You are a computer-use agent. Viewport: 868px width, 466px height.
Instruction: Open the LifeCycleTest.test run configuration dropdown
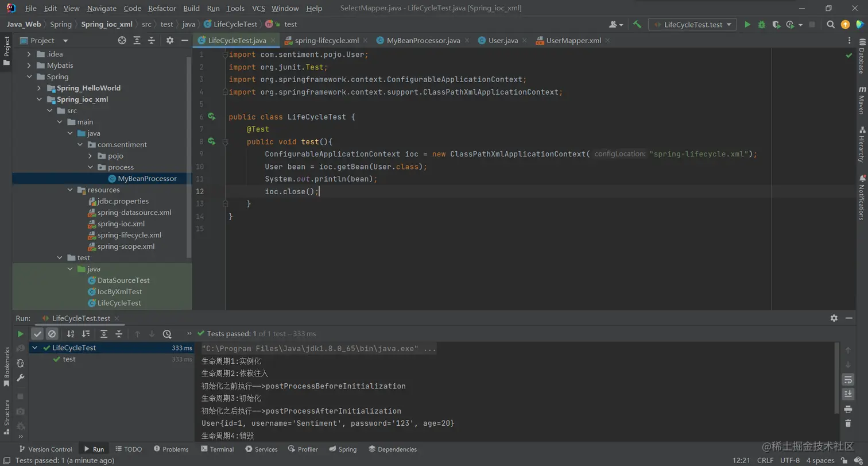click(693, 25)
